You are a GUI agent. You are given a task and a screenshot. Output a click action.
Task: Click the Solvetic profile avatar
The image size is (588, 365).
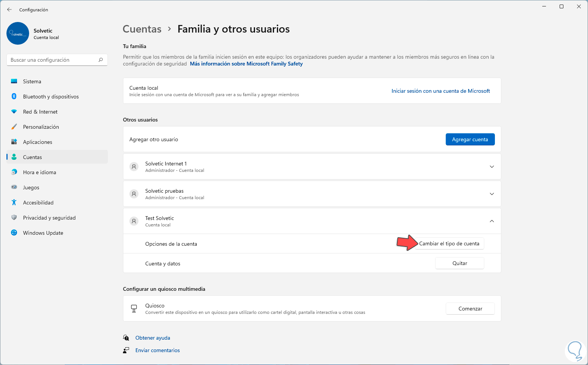pyautogui.click(x=18, y=33)
